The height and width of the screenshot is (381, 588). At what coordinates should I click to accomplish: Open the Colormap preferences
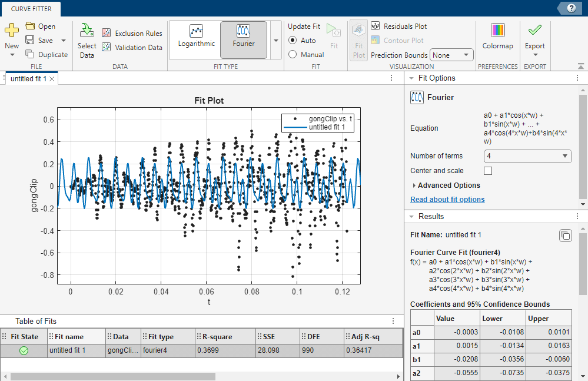tap(497, 36)
